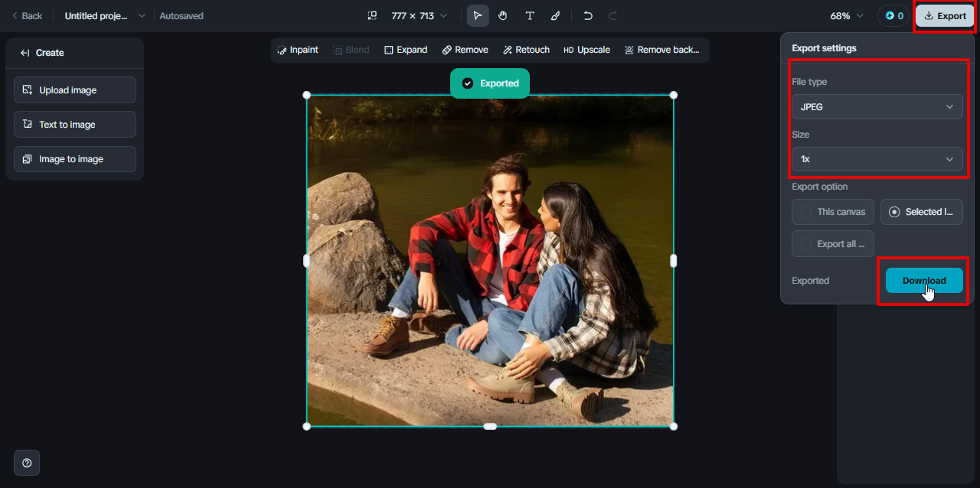Image resolution: width=980 pixels, height=488 pixels.
Task: Choose the Inpaint tool
Action: [x=298, y=50]
